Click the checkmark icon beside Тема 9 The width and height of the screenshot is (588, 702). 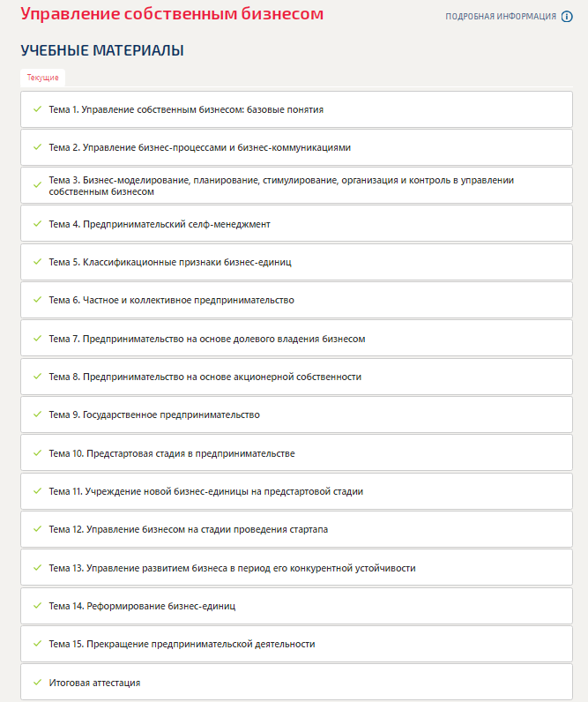(x=38, y=414)
